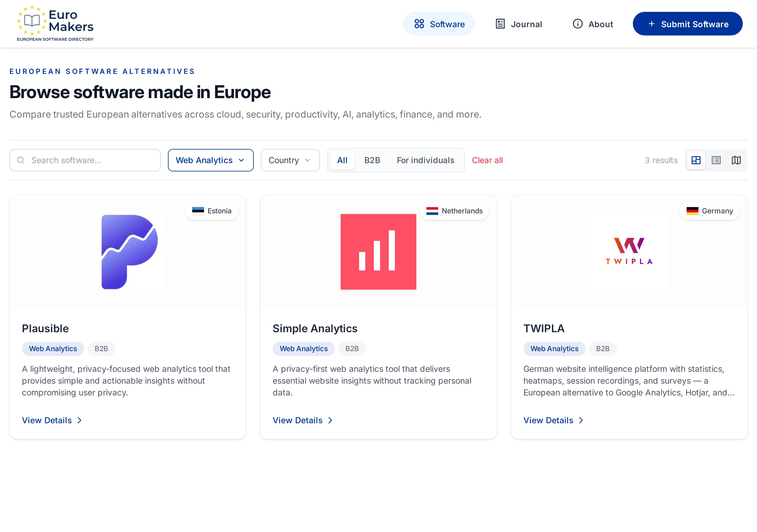Open Simple Analytics View Details link
This screenshot has width=757, height=532.
(x=303, y=421)
